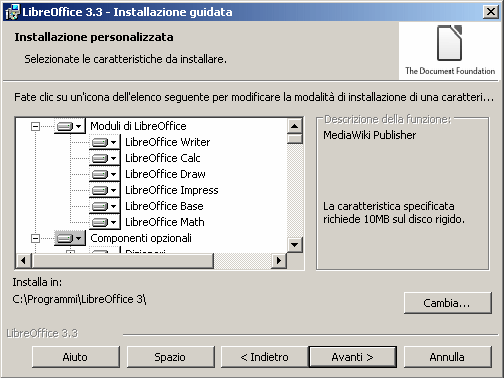504x378 pixels.
Task: Open install-mode dropdown for LibreOffice Base
Action: [x=105, y=206]
